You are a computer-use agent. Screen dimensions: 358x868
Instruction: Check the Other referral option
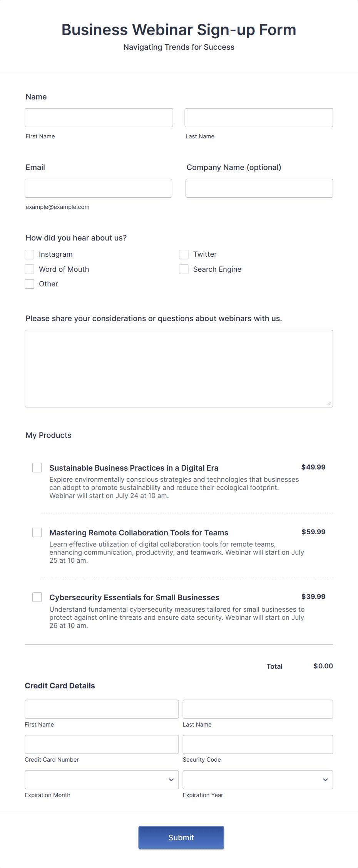(x=29, y=284)
